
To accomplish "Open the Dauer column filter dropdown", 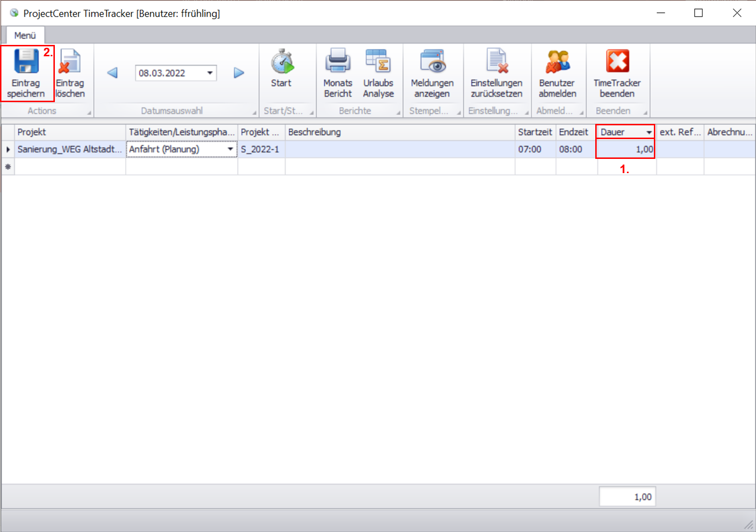I will 649,132.
